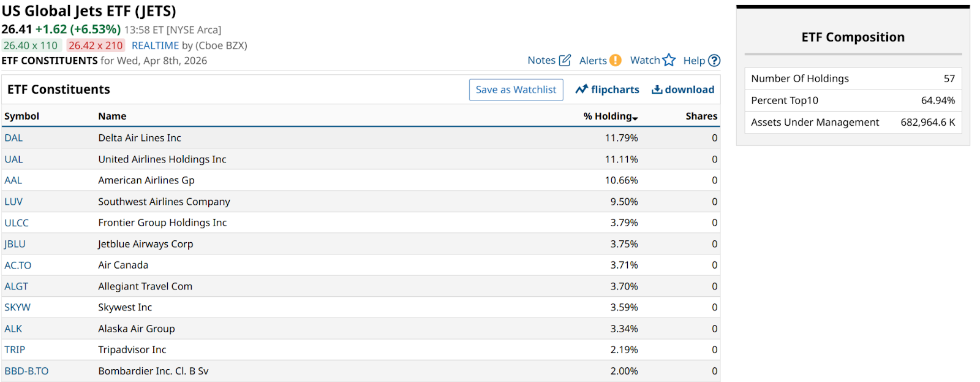Sort table by Shares column header
980x382 pixels.
(701, 116)
